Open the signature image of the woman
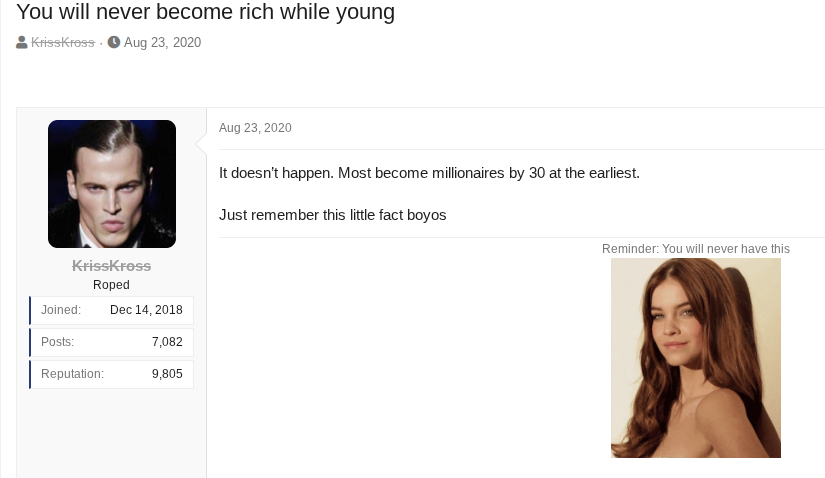 (x=696, y=358)
